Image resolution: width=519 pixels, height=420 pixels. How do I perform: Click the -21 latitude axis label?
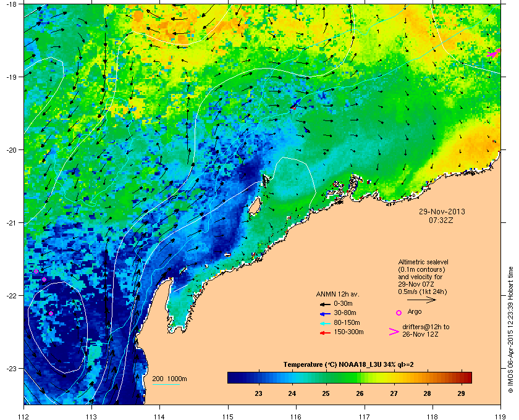pyautogui.click(x=11, y=222)
